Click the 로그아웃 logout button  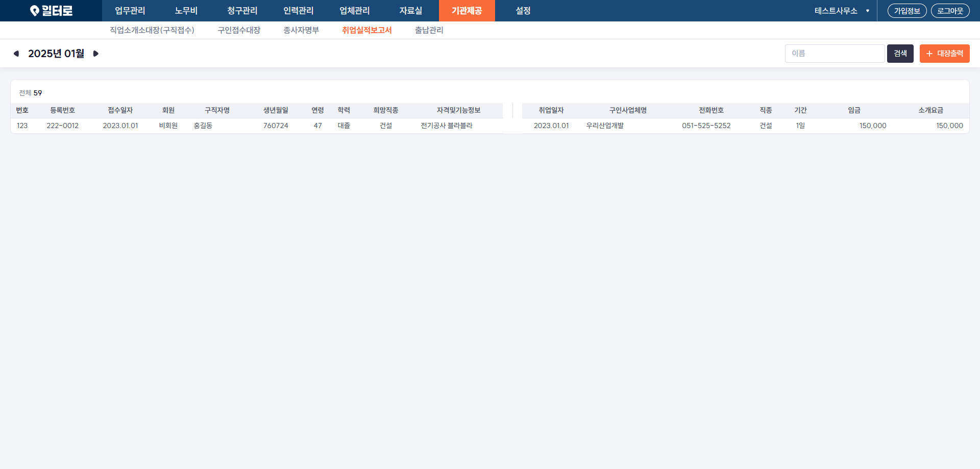tap(950, 11)
